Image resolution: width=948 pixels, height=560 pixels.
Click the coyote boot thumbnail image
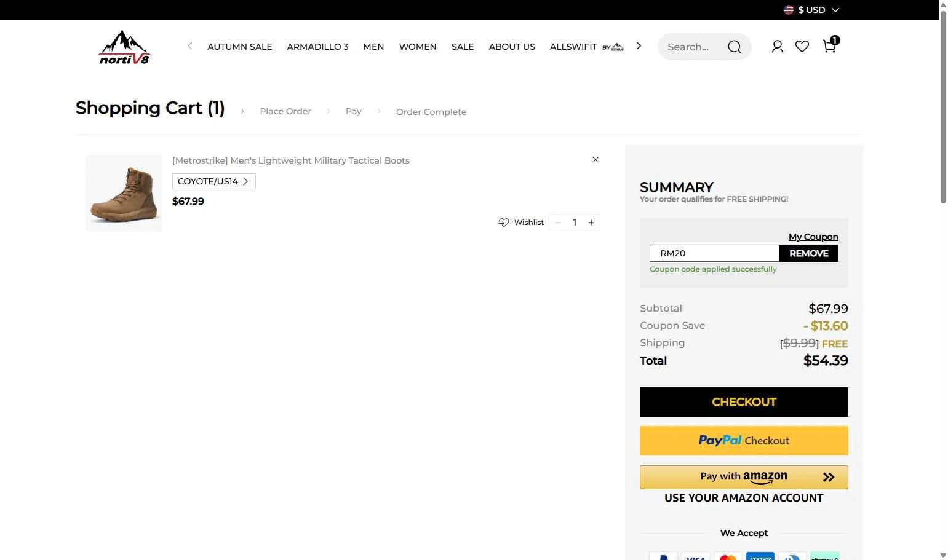pos(124,193)
